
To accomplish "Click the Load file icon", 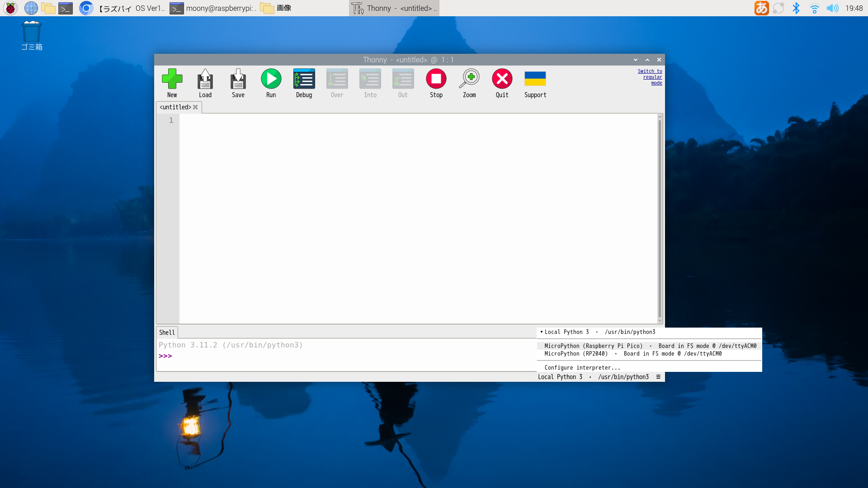I will 205,79.
